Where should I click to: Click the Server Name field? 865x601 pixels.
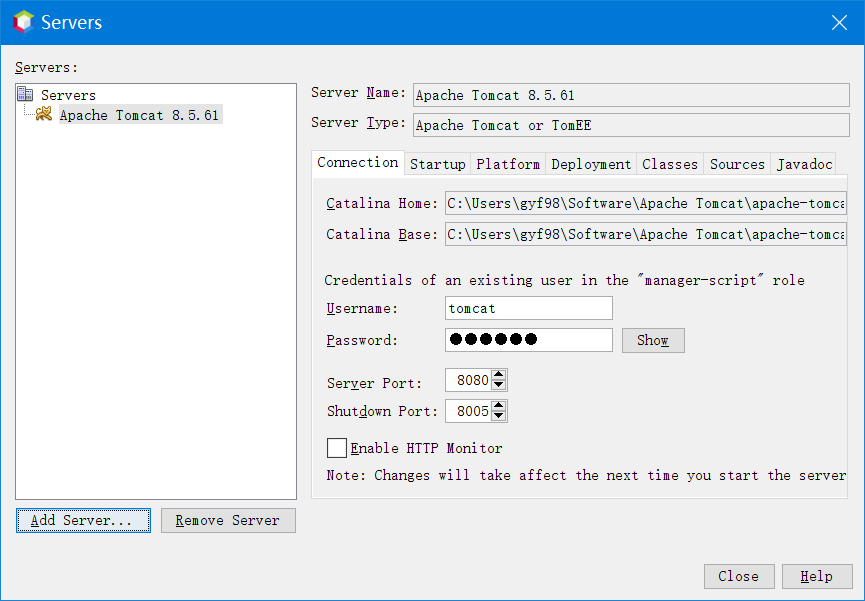point(631,95)
